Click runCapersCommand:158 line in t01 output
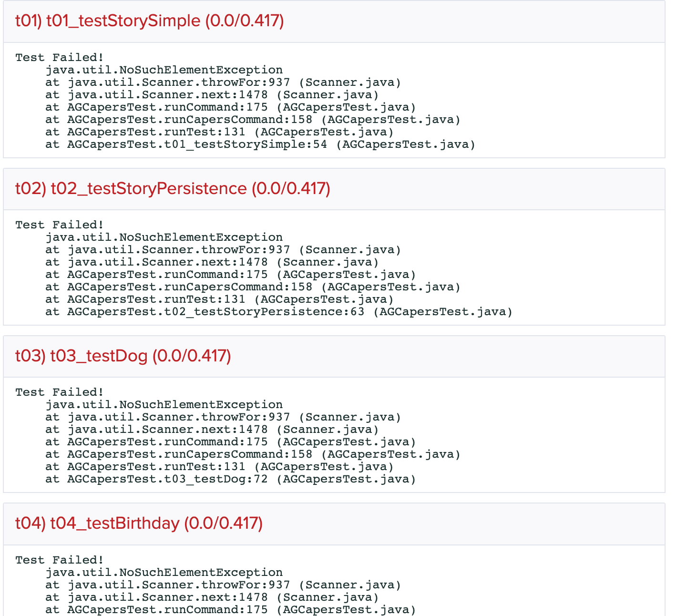This screenshot has height=616, width=677. 253,120
